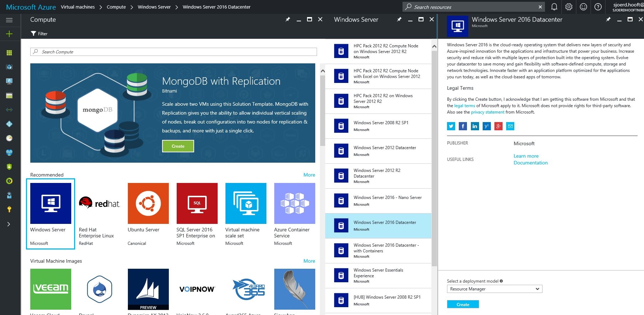This screenshot has height=315, width=644.
Task: Select the Red Hat Enterprise Linux tile
Action: [99, 214]
